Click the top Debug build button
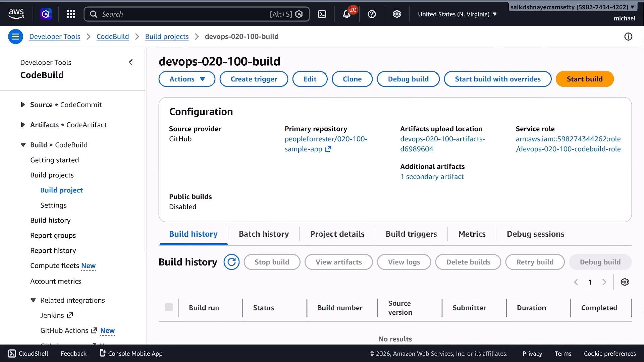 click(x=408, y=79)
